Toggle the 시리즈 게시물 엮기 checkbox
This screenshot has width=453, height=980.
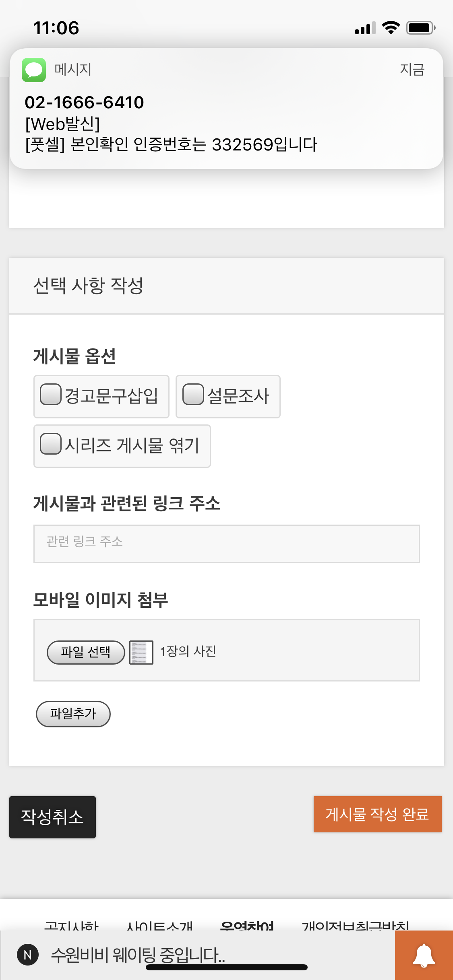point(51,444)
